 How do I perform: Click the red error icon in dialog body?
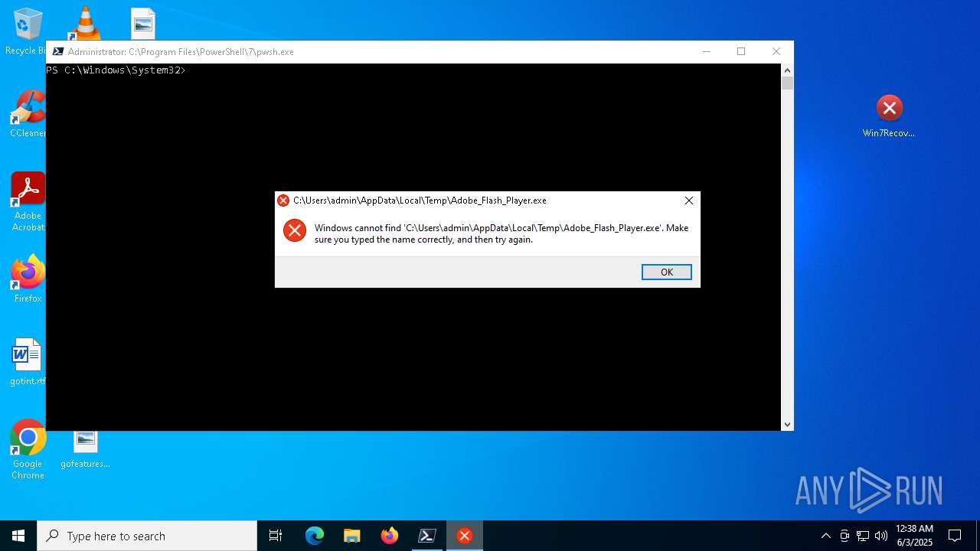coord(295,230)
